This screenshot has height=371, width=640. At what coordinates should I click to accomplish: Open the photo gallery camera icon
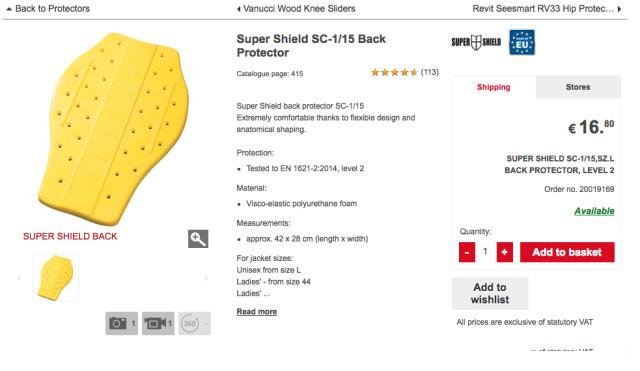[122, 323]
